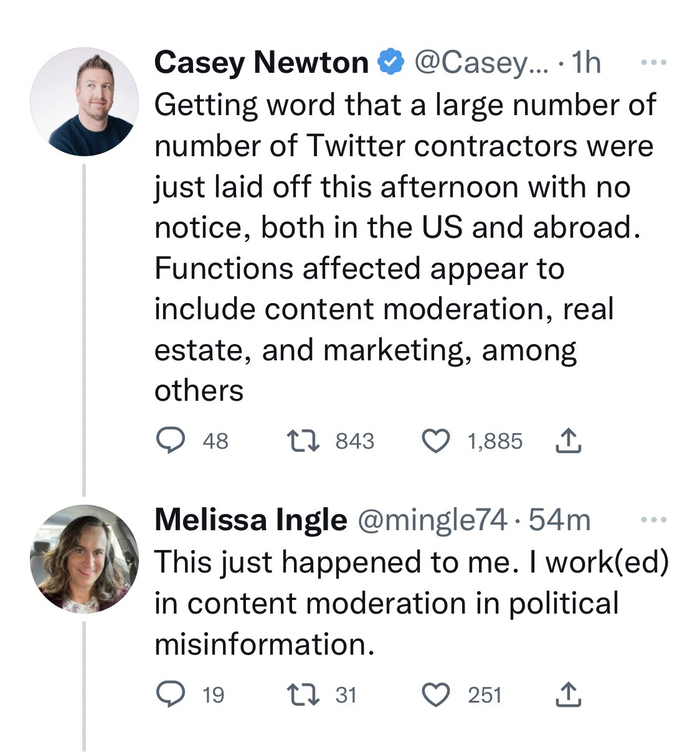
Task: Open Melissa Ingle's profile picture
Action: point(84,558)
